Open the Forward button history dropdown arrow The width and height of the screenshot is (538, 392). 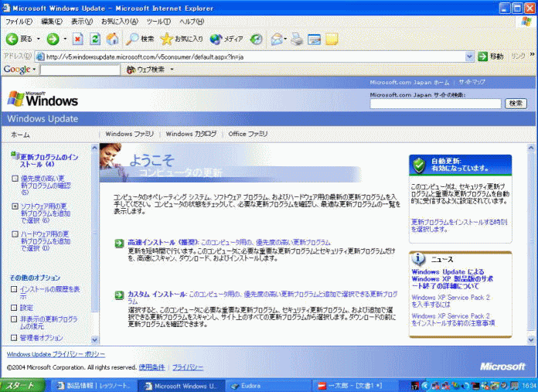(x=65, y=39)
